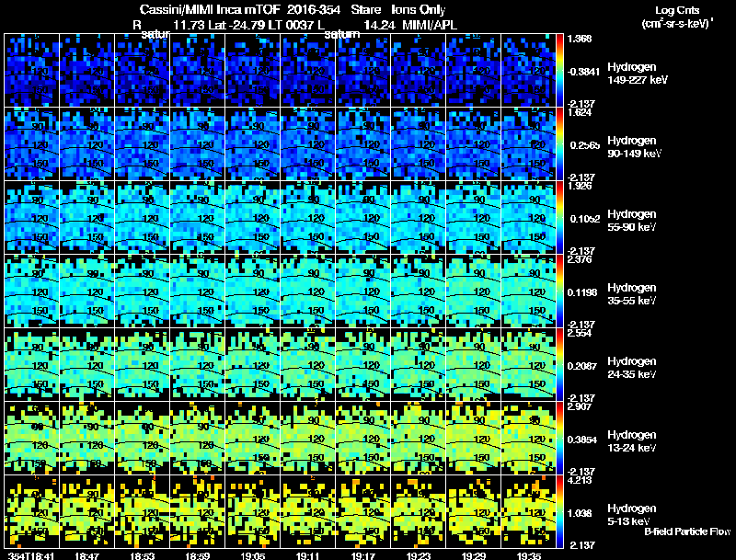Click the color bar for Hydrogen 24-35 keV
Screen dimensions: 736x560
(x=559, y=365)
